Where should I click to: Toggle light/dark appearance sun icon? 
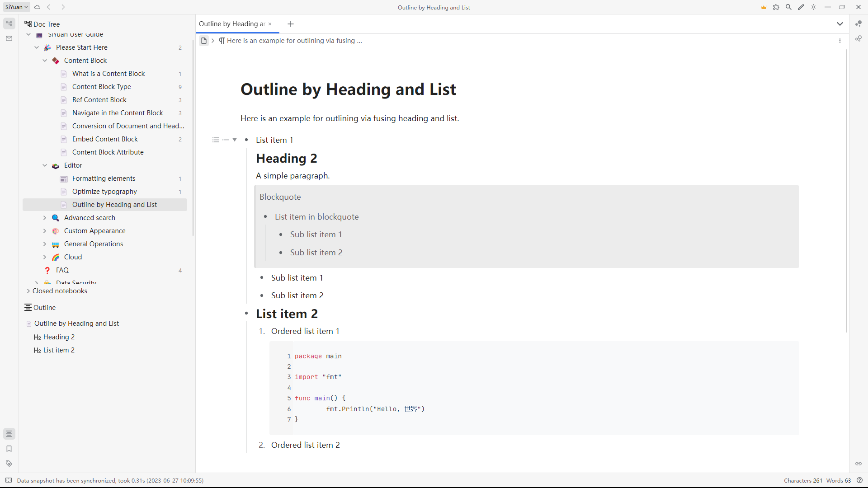814,7
